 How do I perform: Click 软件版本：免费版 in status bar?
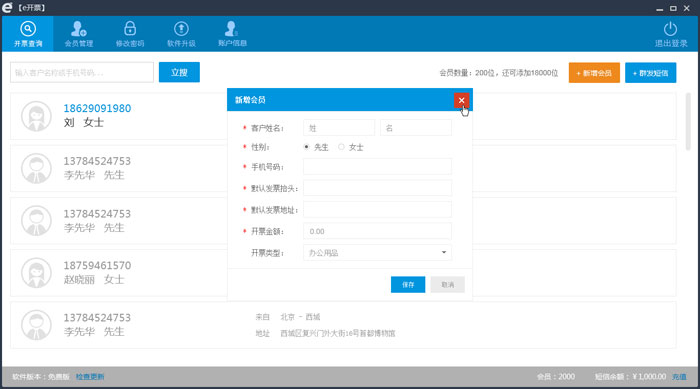41,376
